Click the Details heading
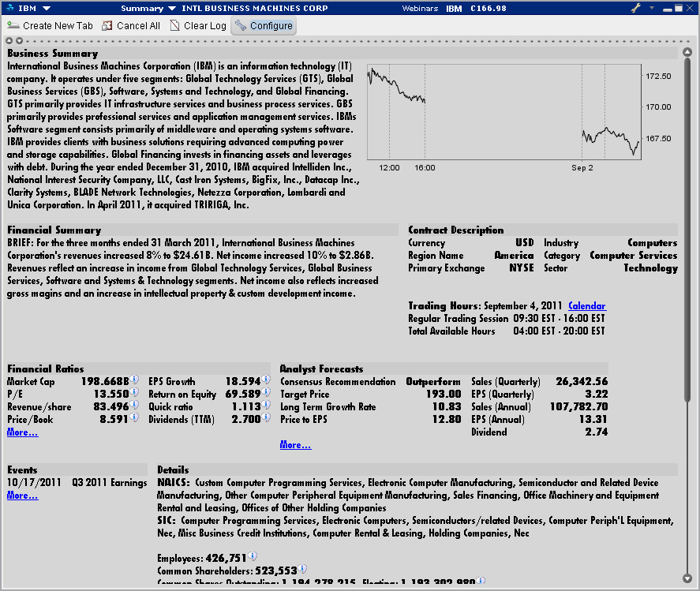This screenshot has width=700, height=591. 173,470
